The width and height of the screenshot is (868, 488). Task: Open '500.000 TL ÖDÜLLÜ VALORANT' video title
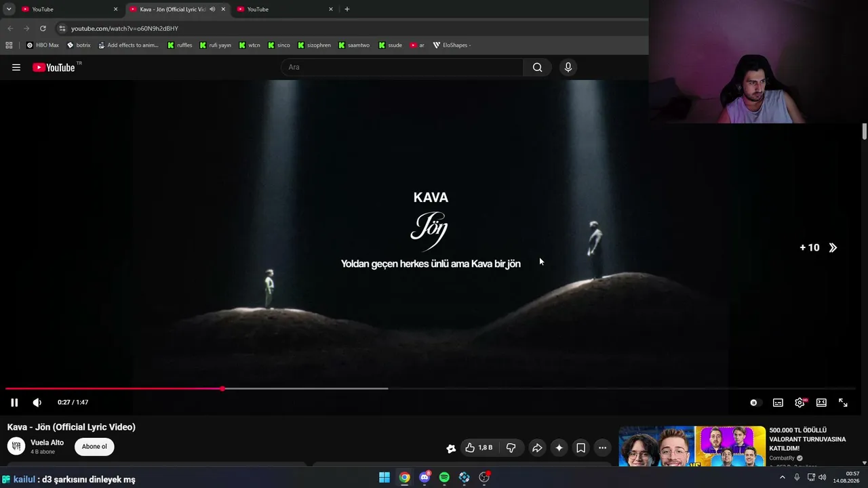(x=807, y=439)
